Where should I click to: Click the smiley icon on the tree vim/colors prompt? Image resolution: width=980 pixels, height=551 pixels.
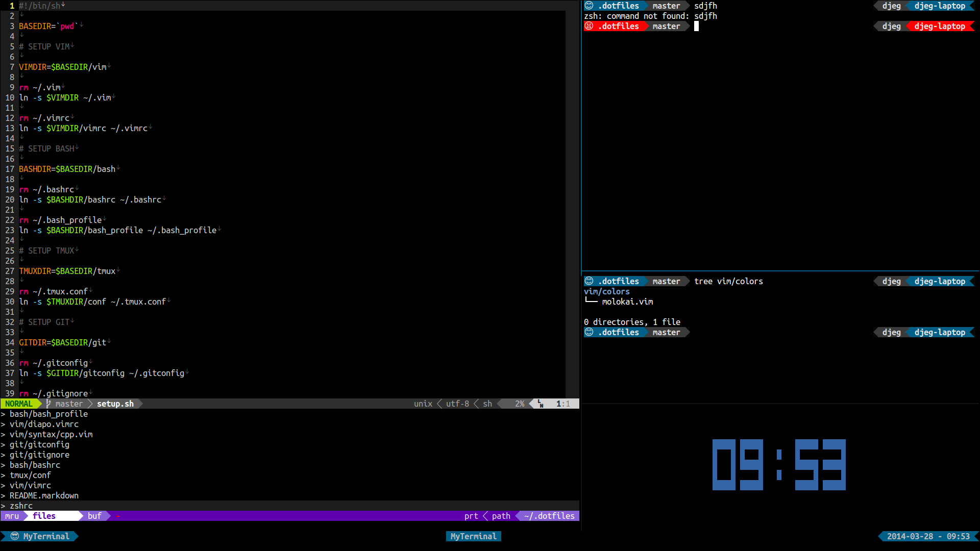[x=589, y=281]
